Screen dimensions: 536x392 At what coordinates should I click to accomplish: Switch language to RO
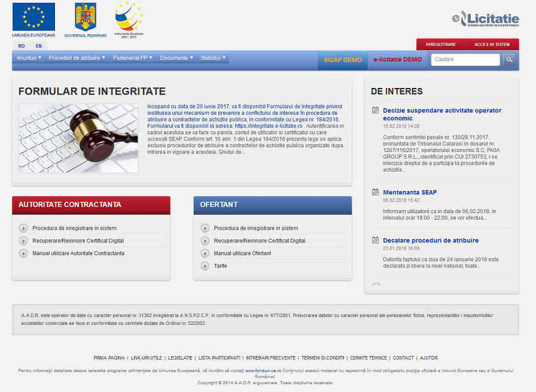coord(21,46)
